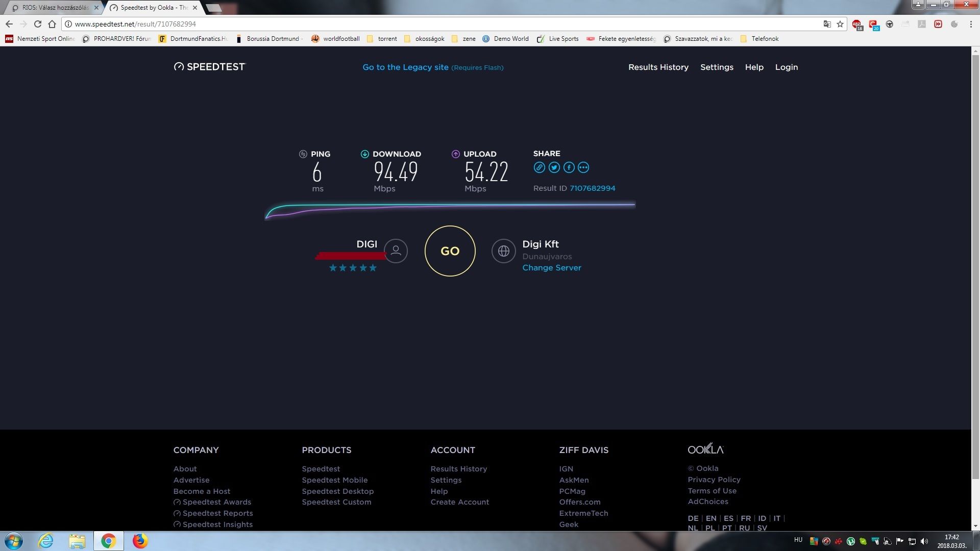Viewport: 980px width, 551px height.
Task: Open more share options icon
Action: (583, 167)
